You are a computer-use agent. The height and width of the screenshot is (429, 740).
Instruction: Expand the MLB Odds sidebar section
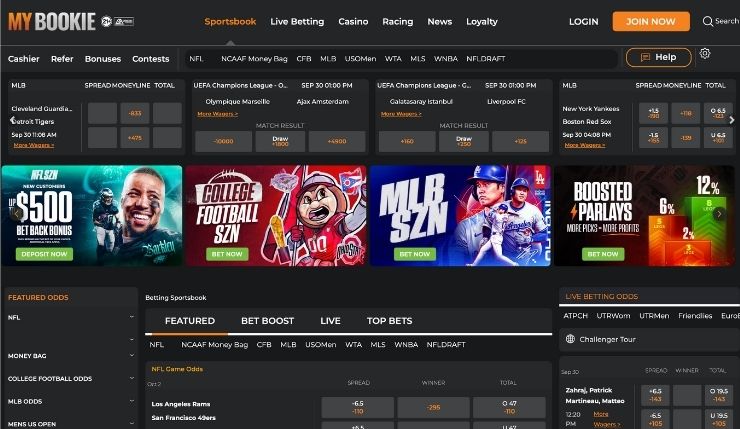tap(131, 402)
